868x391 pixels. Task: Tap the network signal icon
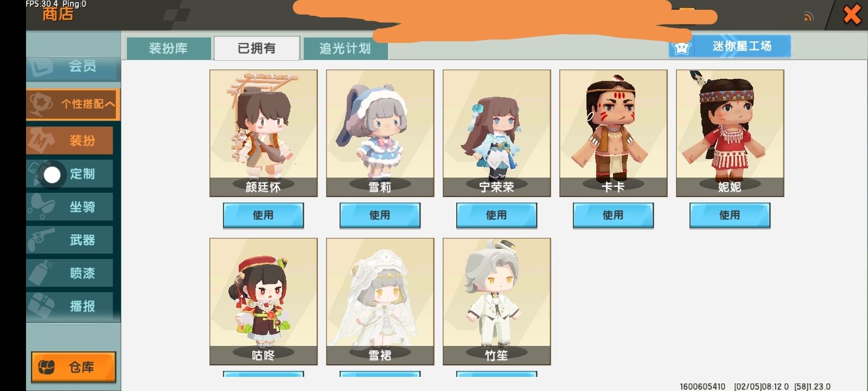(x=808, y=17)
